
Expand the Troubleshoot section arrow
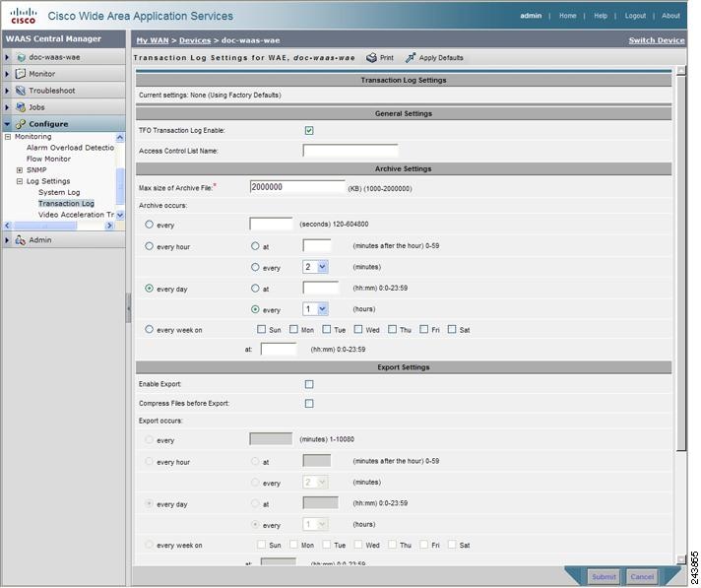7,91
